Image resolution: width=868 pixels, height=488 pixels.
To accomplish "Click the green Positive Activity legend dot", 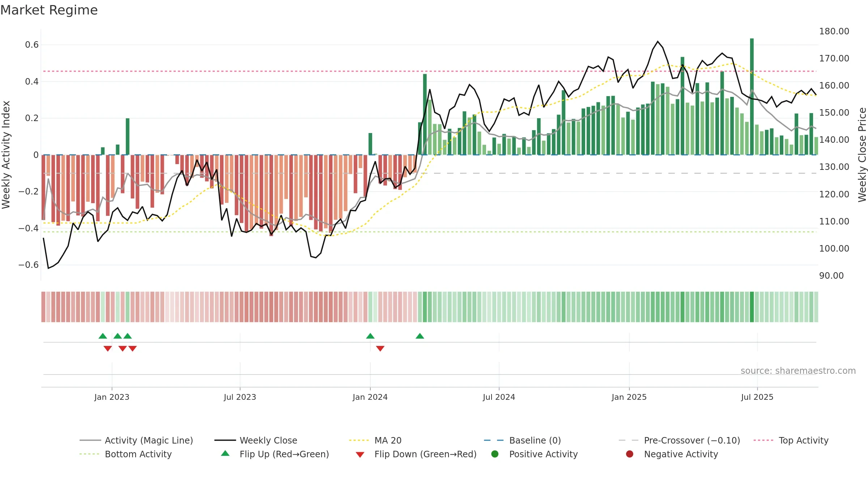I will 495,454.
